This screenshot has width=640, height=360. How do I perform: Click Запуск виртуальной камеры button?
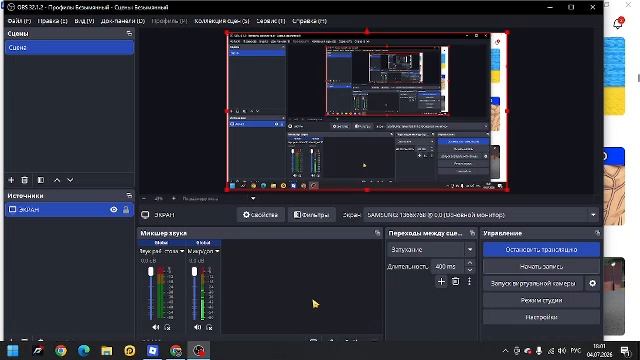[x=533, y=283]
